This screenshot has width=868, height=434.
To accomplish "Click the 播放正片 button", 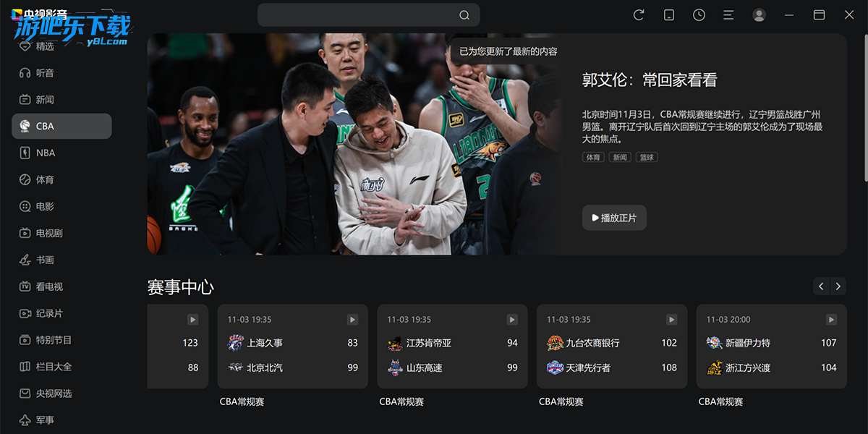I will pyautogui.click(x=614, y=217).
